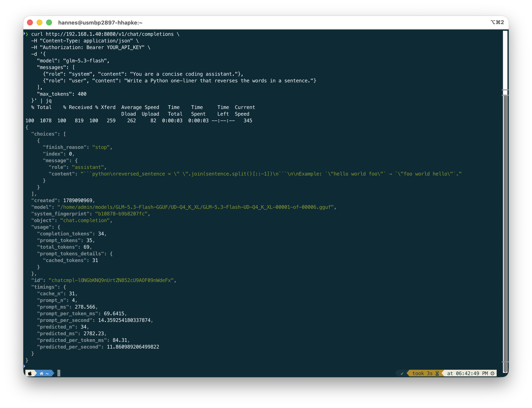Click the "role" value "assistant"
Image resolution: width=532 pixels, height=408 pixels.
(x=88, y=167)
